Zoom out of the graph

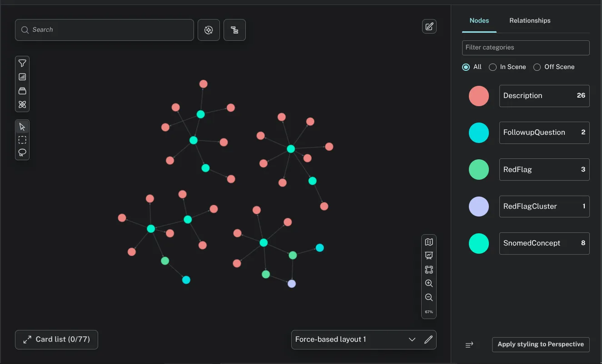[429, 298]
